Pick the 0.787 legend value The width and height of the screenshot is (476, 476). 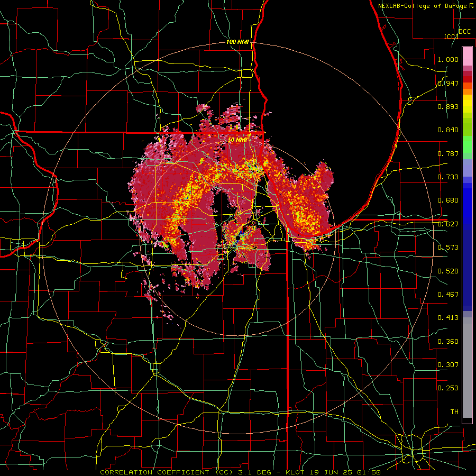coord(448,153)
